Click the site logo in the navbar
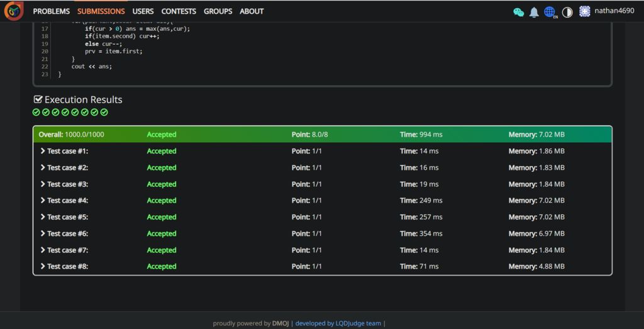 [14, 11]
